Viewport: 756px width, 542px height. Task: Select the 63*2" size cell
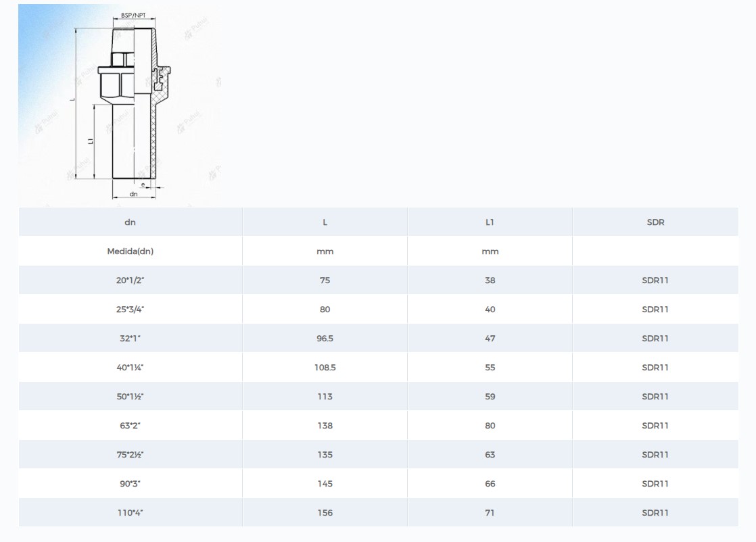[x=131, y=425]
